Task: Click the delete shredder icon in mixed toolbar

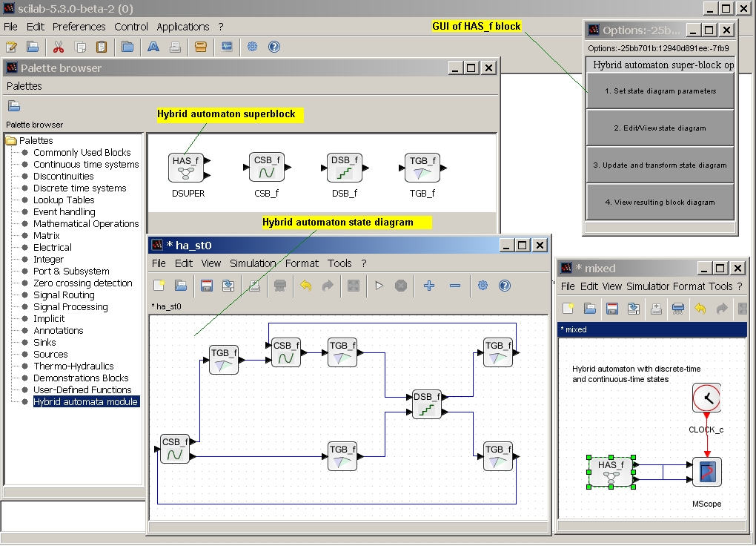Action: click(x=678, y=309)
